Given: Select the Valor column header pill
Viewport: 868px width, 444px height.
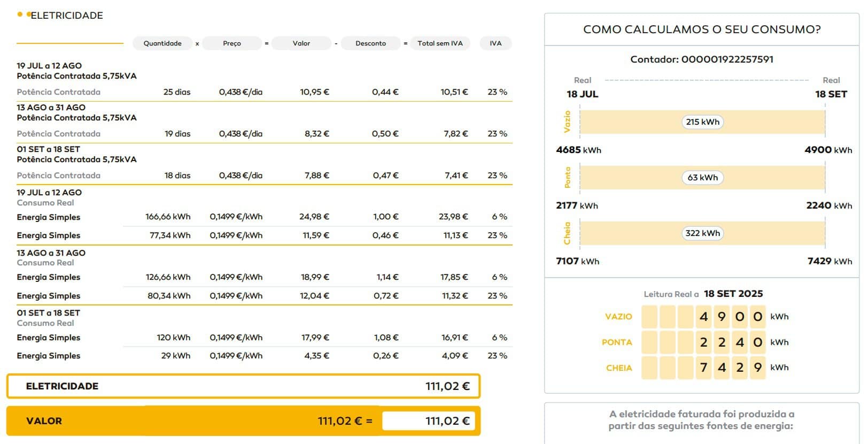Looking at the screenshot, I should click(x=301, y=43).
